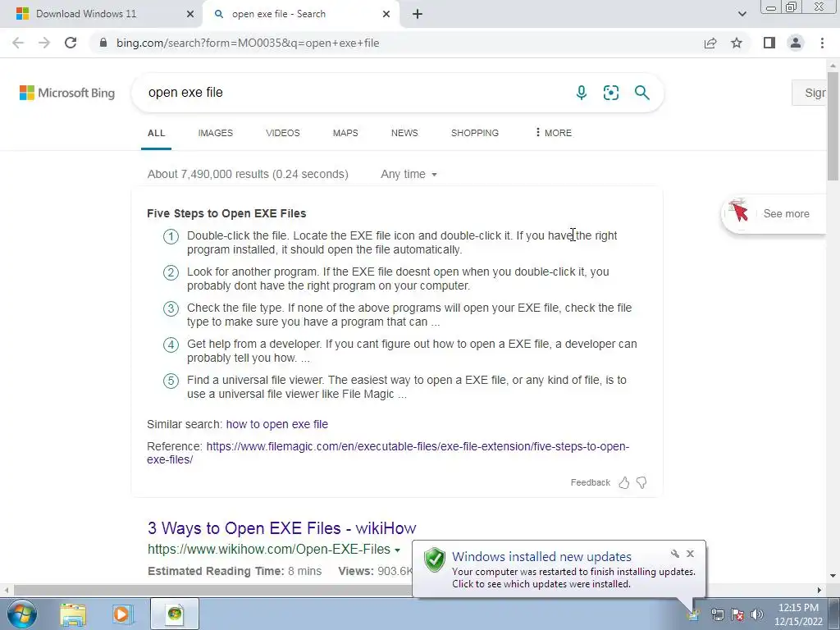Viewport: 840px width, 630px height.
Task: Open notification options wrench icon
Action: pos(675,554)
